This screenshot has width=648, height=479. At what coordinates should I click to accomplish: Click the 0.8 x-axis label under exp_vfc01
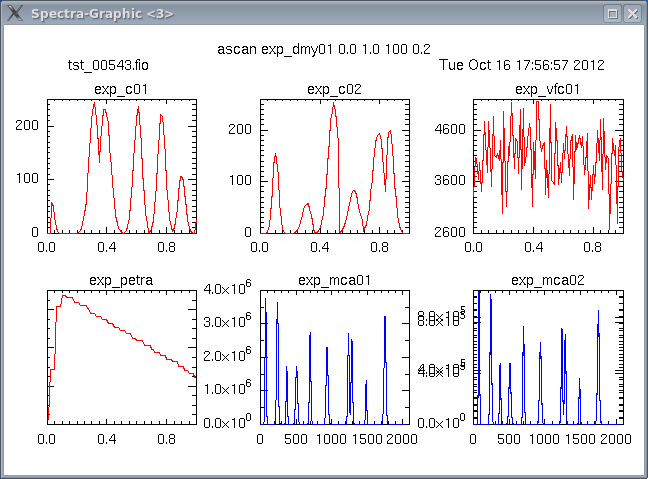pos(592,247)
